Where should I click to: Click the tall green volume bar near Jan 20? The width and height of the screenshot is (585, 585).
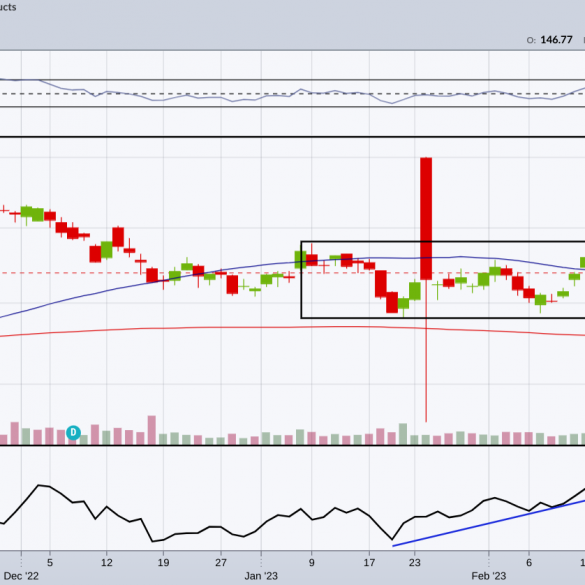[403, 434]
